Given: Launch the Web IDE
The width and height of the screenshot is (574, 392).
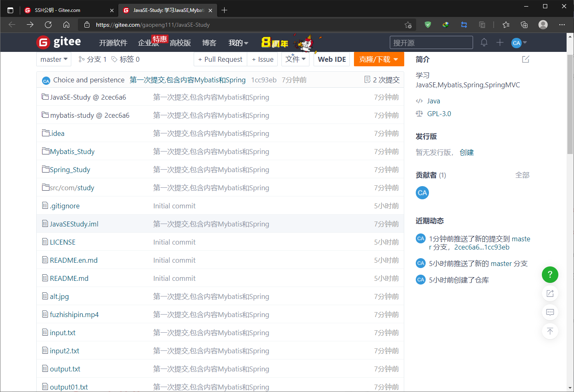Looking at the screenshot, I should point(332,59).
